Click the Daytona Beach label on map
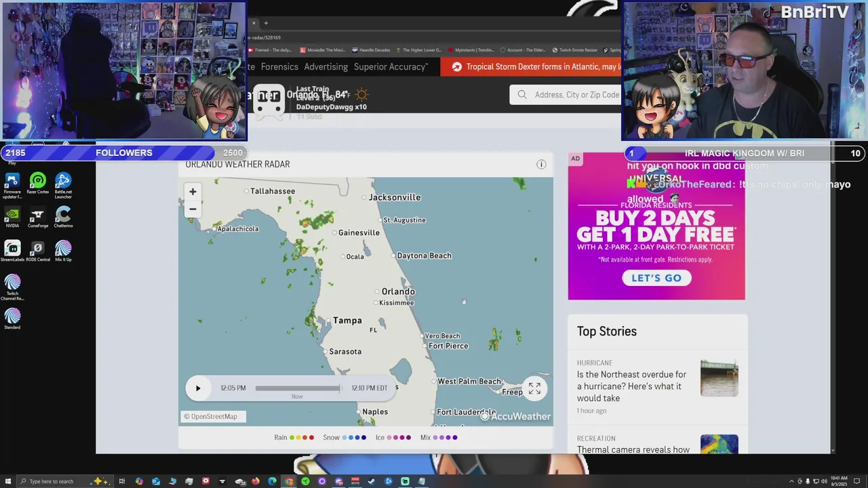Viewport: 868px width, 488px height. click(424, 256)
